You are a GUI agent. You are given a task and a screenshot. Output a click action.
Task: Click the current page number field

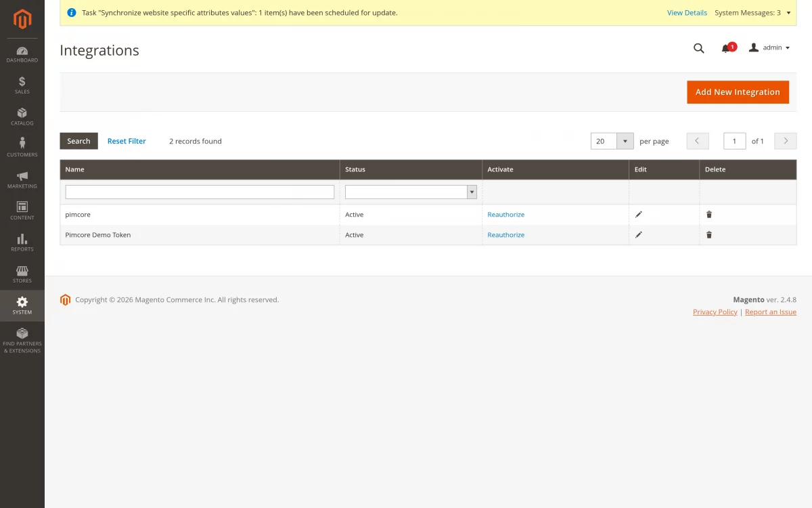click(x=735, y=141)
